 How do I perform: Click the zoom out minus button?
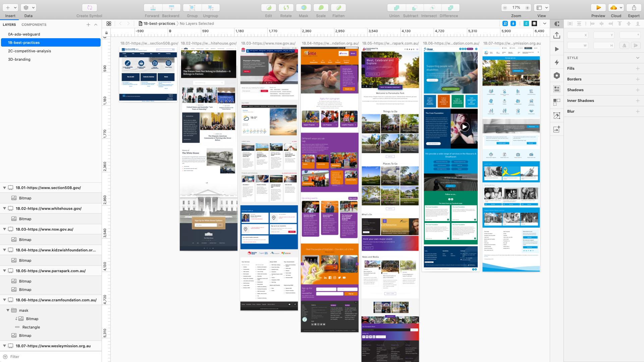[x=505, y=8]
